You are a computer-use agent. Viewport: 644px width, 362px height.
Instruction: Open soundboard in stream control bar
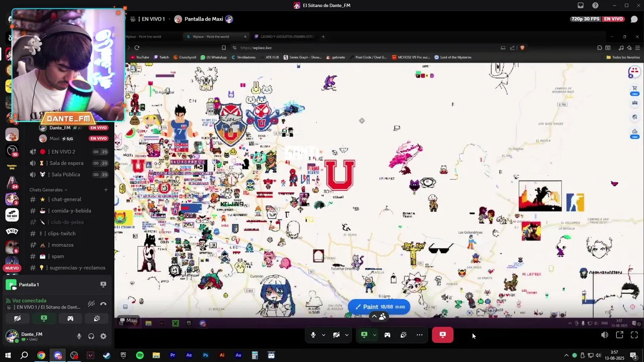click(404, 335)
